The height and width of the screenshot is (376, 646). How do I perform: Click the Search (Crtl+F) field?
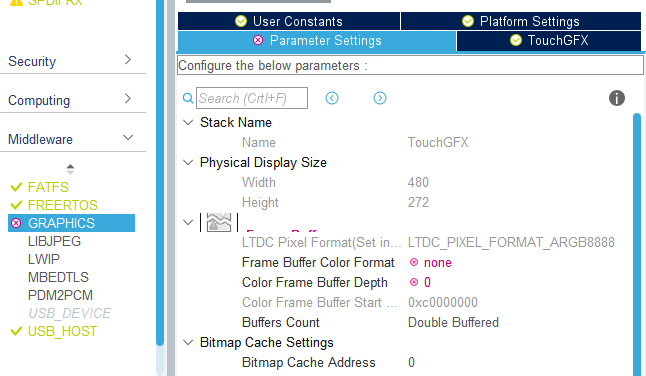252,98
